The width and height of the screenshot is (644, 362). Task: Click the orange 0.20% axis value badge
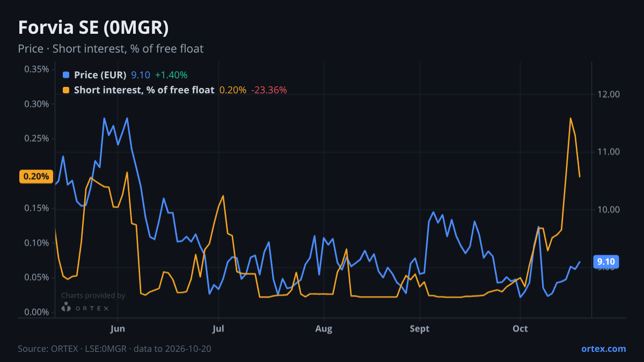point(35,176)
